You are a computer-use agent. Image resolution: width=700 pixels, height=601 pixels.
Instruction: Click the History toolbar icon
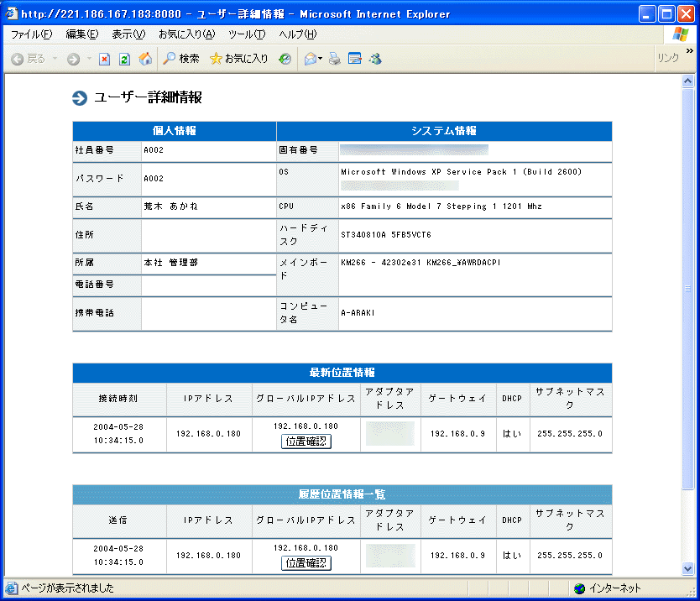pos(285,59)
